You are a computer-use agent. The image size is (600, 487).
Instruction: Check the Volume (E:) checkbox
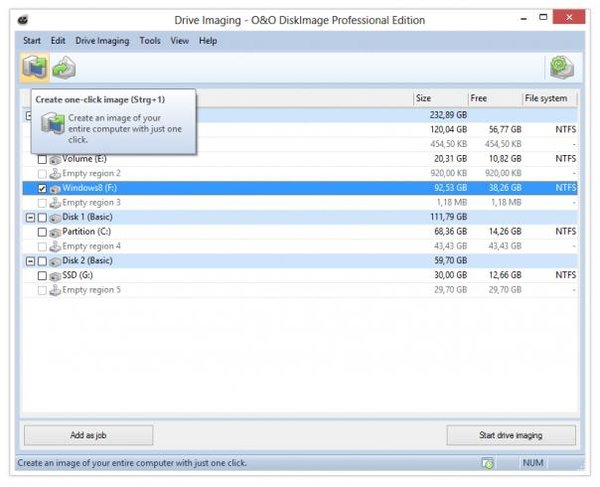[41, 159]
